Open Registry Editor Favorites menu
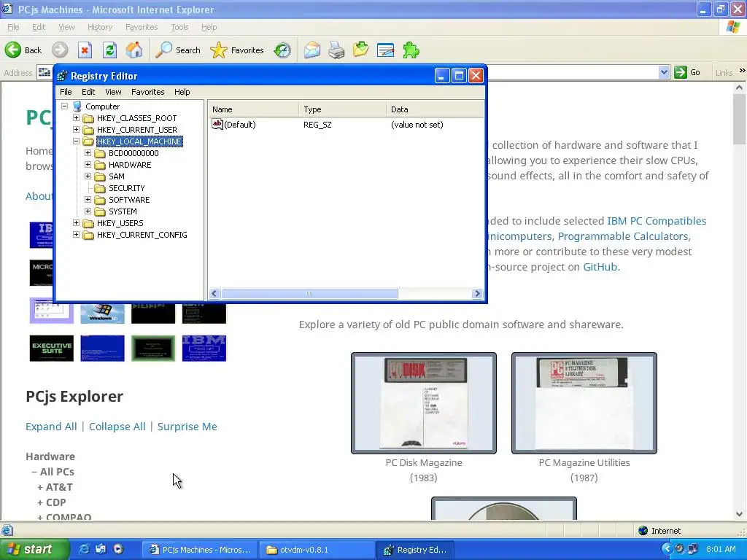The width and height of the screenshot is (747, 560). tap(147, 92)
